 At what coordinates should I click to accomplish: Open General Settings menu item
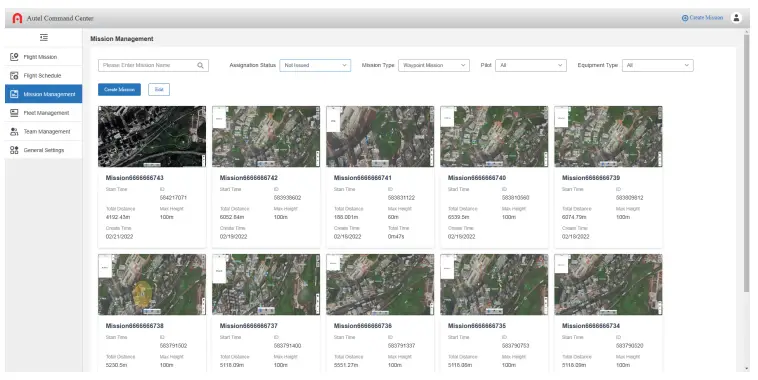44,150
